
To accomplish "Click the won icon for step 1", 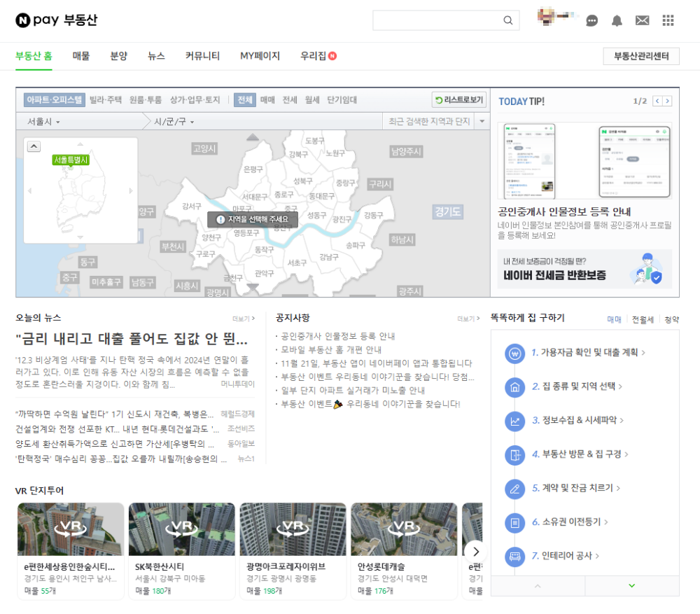I will pos(514,354).
